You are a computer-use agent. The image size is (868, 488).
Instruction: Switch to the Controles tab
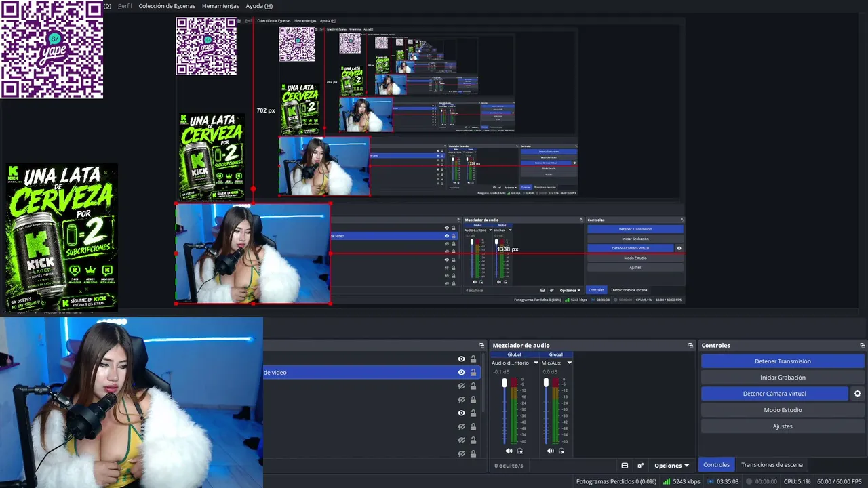(716, 465)
